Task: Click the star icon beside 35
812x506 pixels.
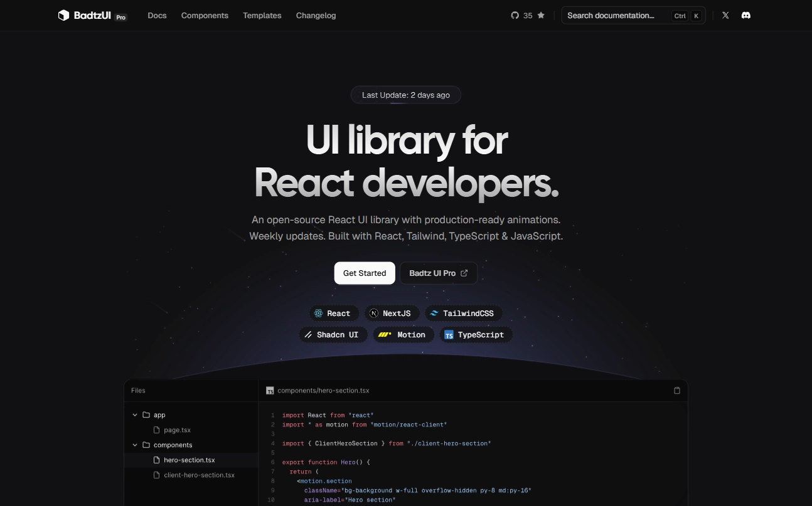Action: pos(541,16)
